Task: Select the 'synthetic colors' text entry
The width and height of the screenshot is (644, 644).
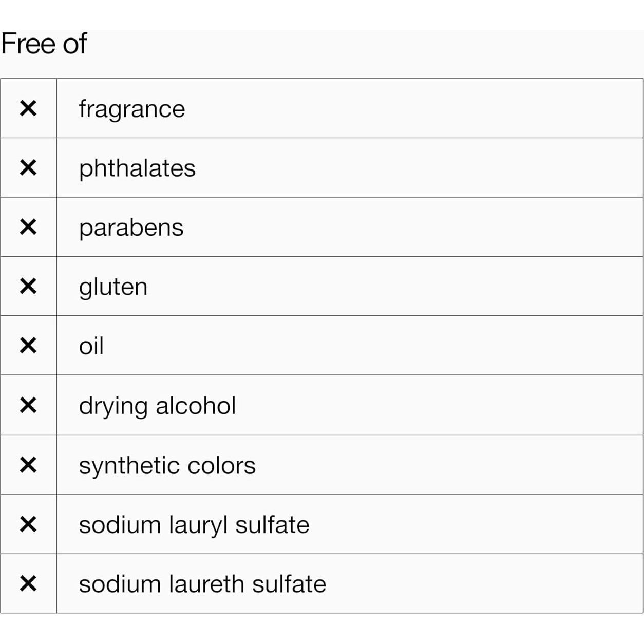Action: click(x=167, y=465)
